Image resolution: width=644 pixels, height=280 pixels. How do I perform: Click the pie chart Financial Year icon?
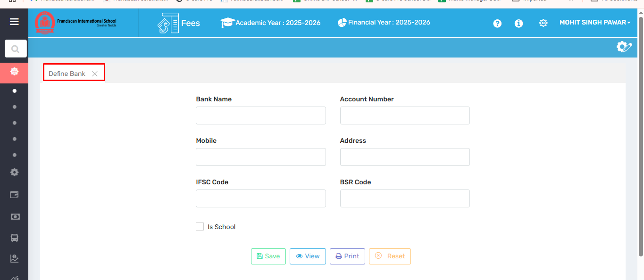click(x=342, y=22)
